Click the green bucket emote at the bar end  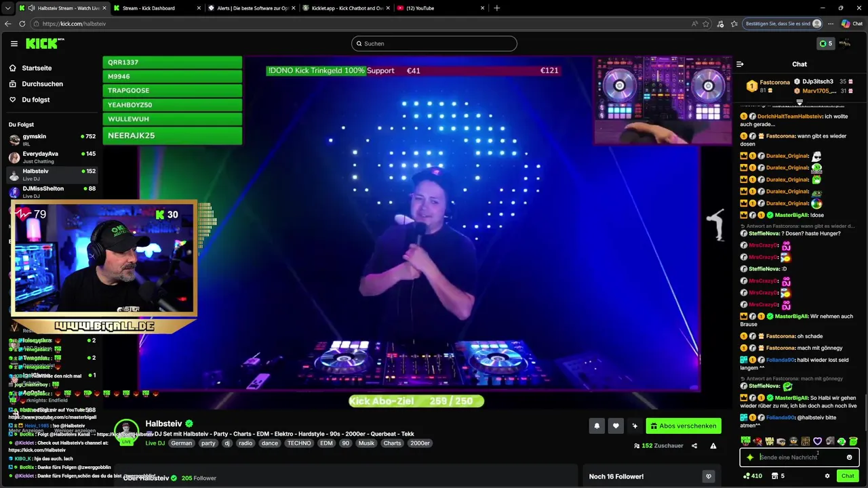click(x=853, y=441)
